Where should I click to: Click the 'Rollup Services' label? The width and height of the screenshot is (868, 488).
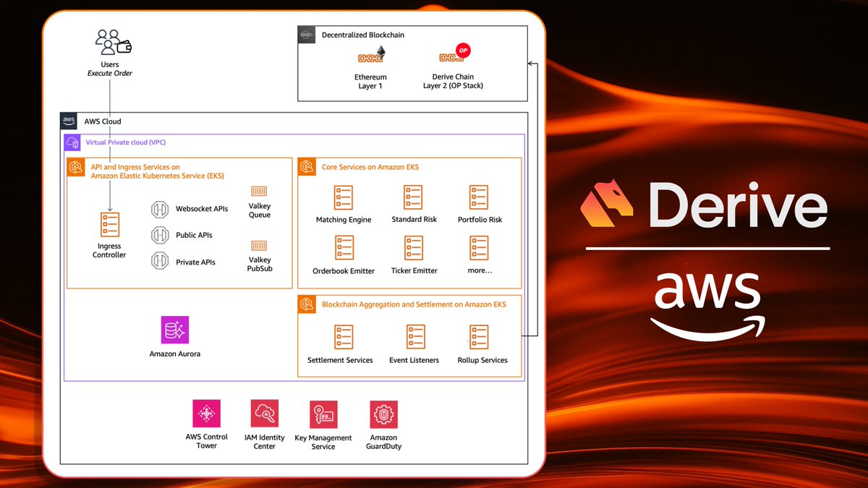482,360
